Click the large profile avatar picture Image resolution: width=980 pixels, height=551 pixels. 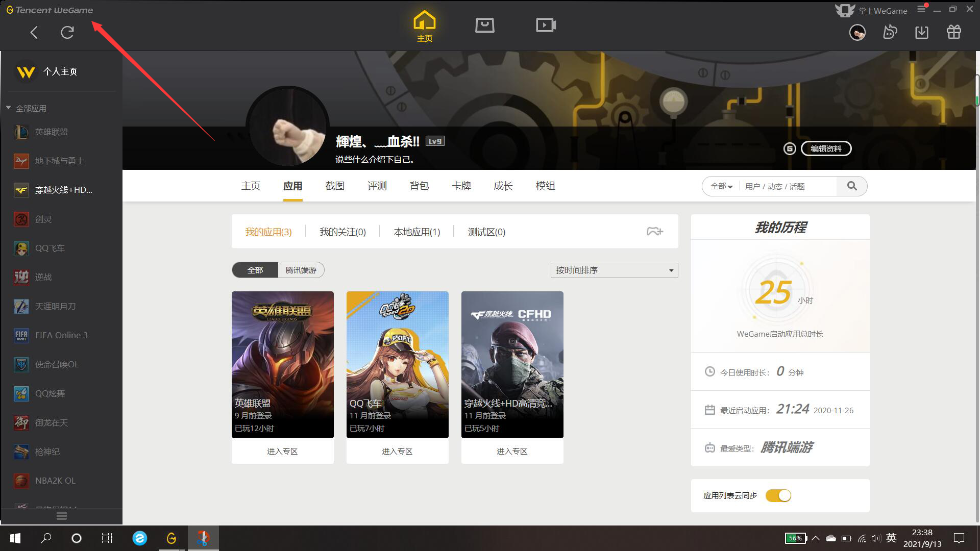pos(287,127)
